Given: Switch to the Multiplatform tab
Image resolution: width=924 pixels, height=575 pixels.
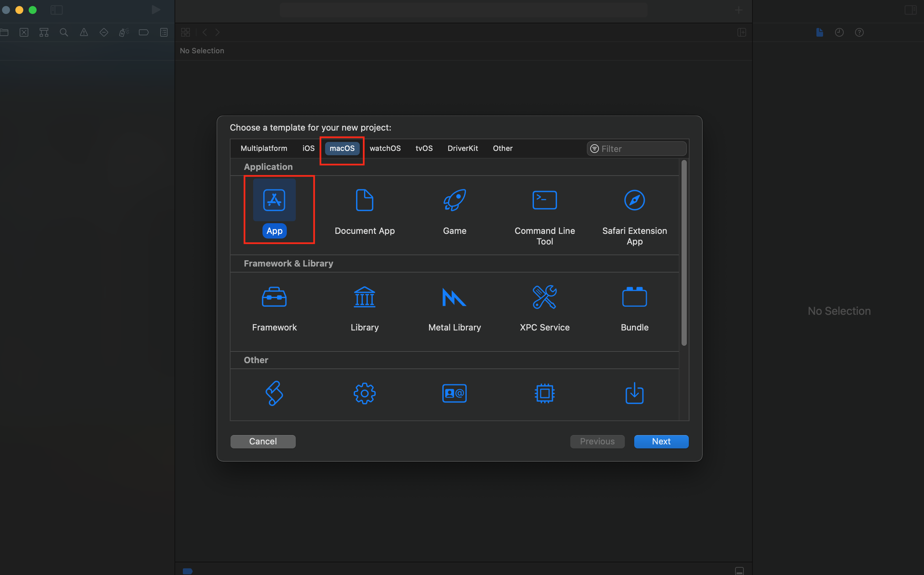Looking at the screenshot, I should (x=263, y=148).
